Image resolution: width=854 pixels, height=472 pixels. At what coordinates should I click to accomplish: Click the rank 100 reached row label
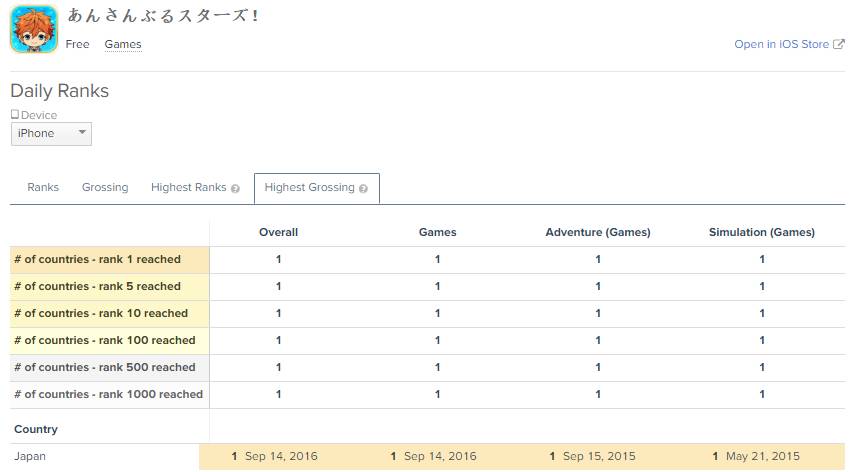tap(105, 340)
